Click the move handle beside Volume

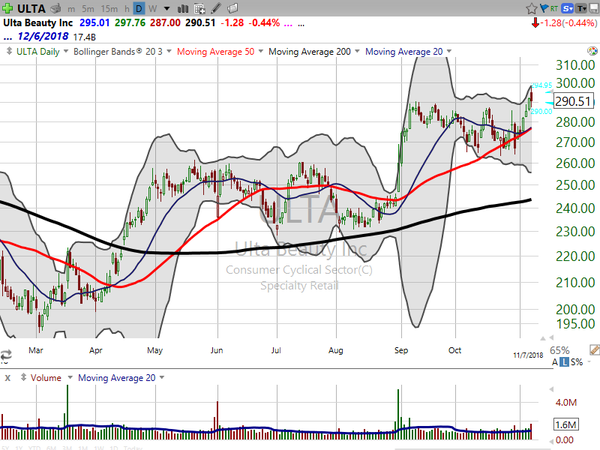[x=23, y=378]
